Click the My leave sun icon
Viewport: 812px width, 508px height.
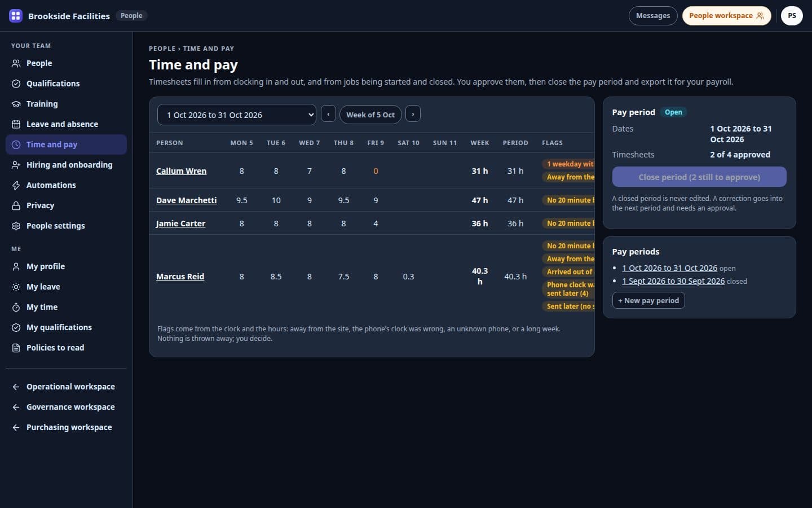(16, 287)
